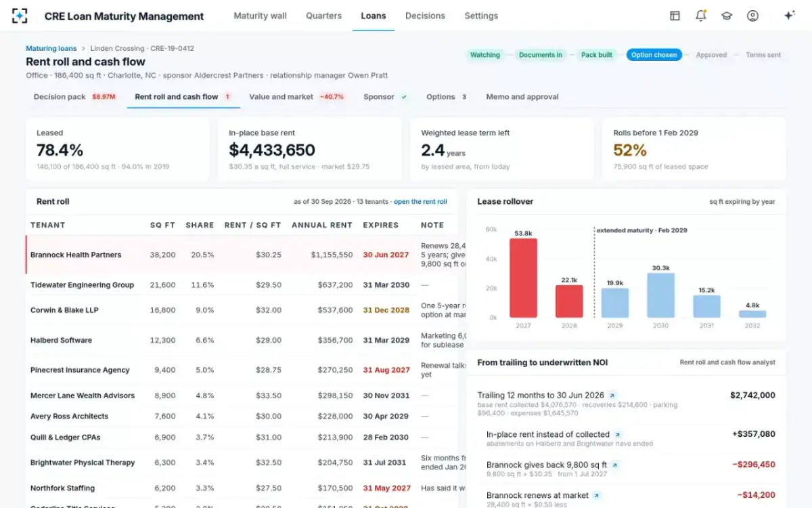
Task: Select the Halberd Software row
Action: click(x=242, y=340)
